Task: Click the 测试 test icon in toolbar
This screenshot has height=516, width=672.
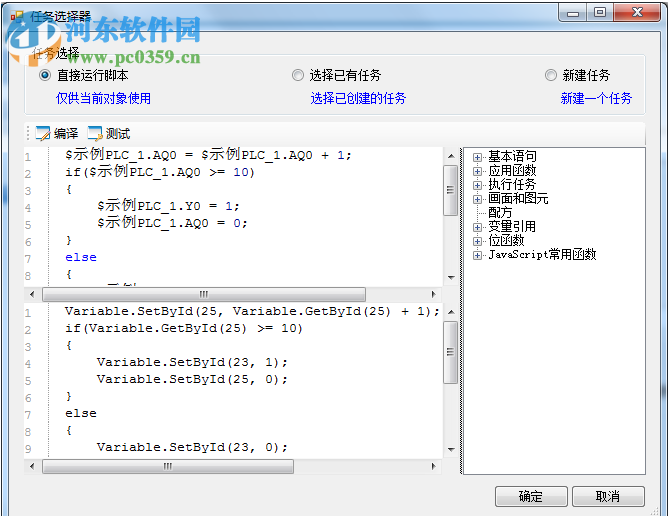Action: point(95,133)
